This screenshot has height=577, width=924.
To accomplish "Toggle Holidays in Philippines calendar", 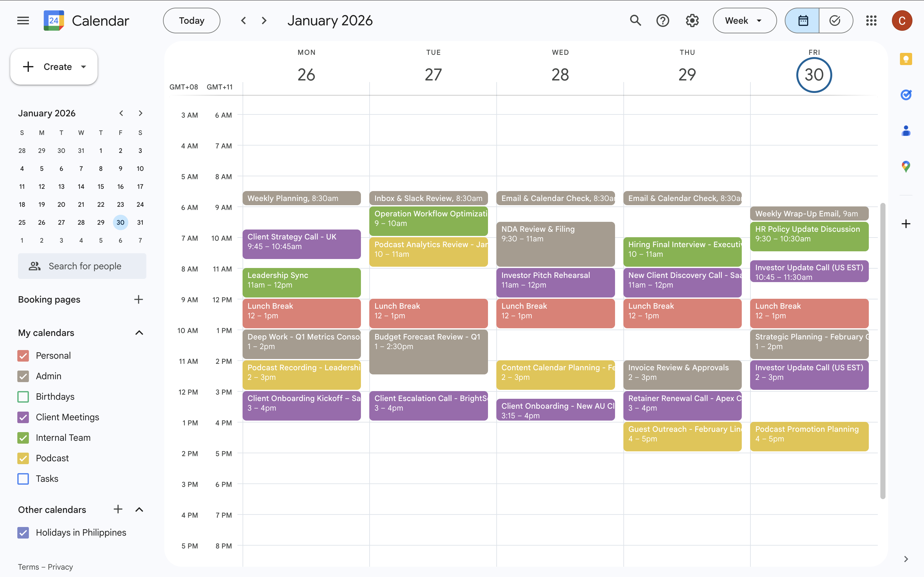I will 23,533.
